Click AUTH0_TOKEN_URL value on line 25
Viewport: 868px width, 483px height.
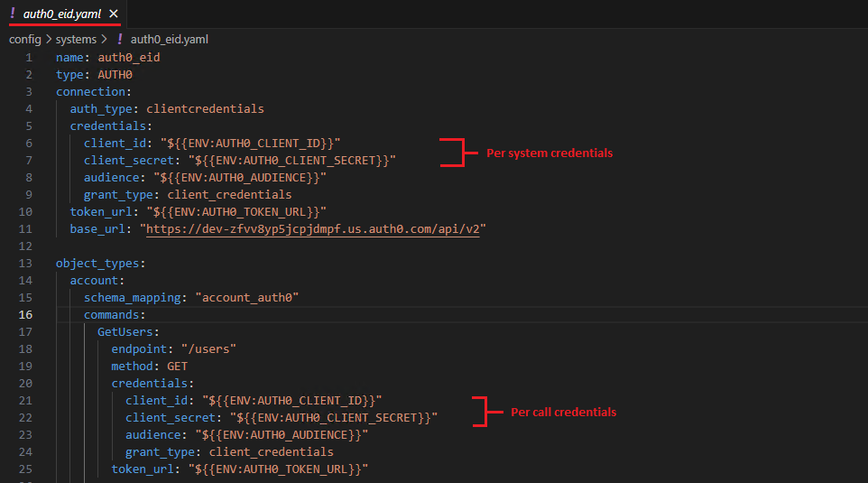[278, 469]
